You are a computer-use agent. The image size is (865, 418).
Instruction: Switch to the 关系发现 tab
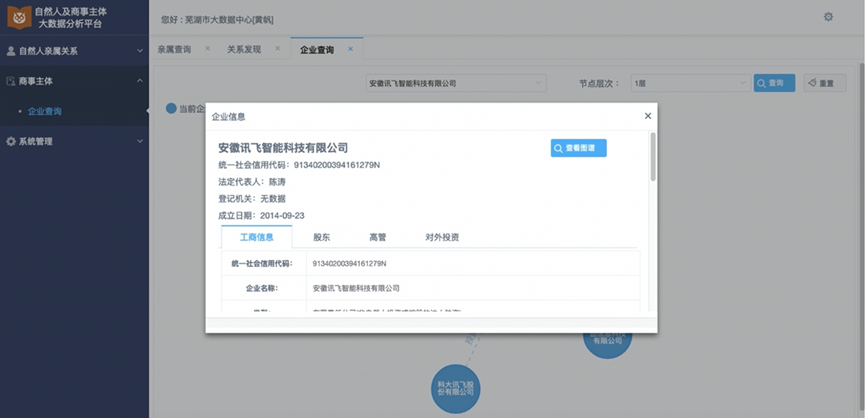click(x=244, y=49)
